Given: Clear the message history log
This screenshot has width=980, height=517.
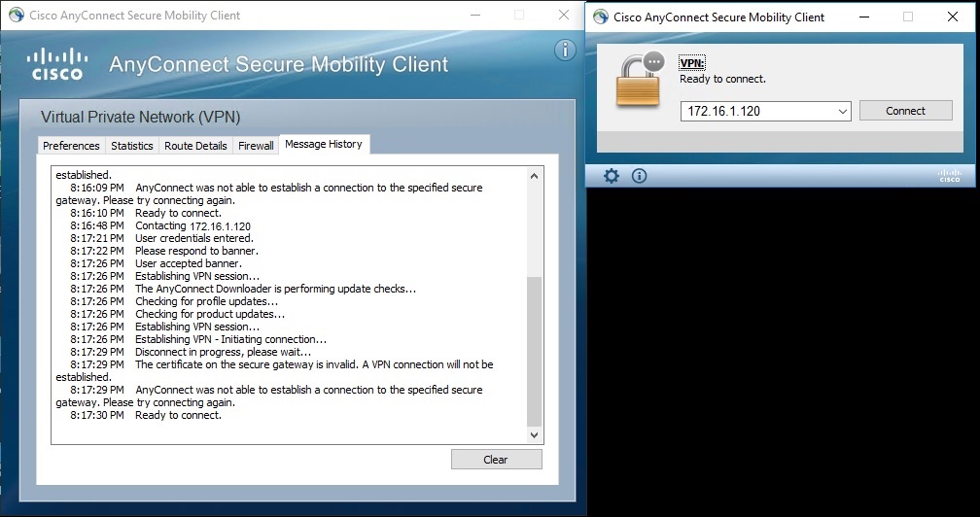Looking at the screenshot, I should coord(496,460).
